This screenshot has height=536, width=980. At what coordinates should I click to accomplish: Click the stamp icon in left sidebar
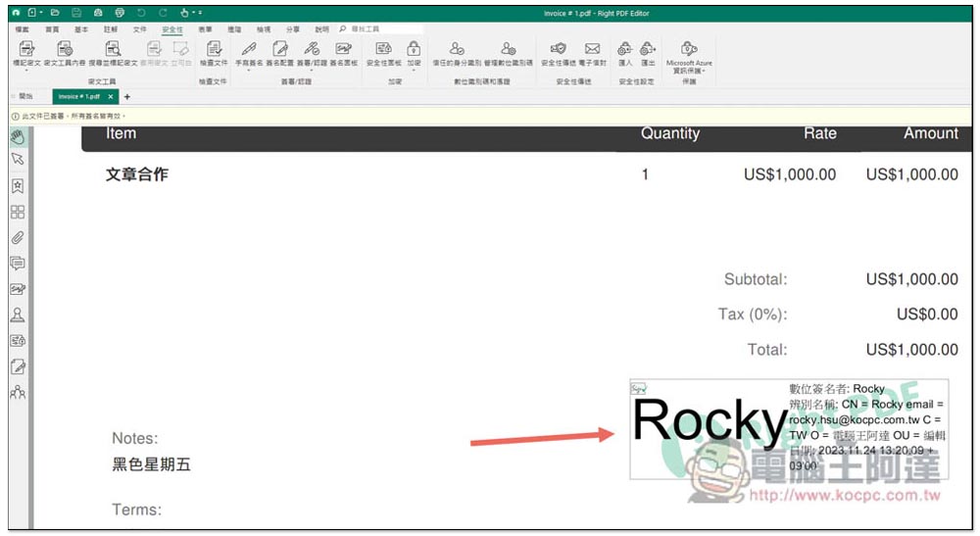18,315
